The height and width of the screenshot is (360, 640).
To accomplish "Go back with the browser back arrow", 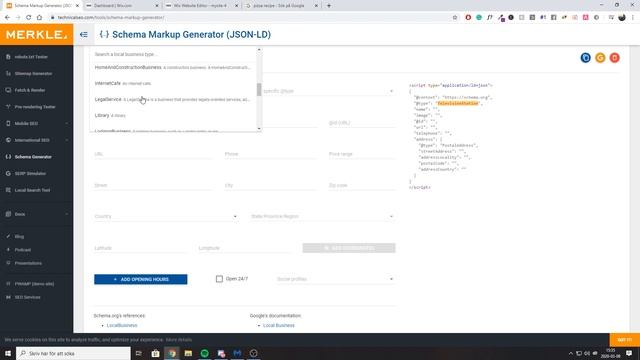I will click(x=7, y=18).
